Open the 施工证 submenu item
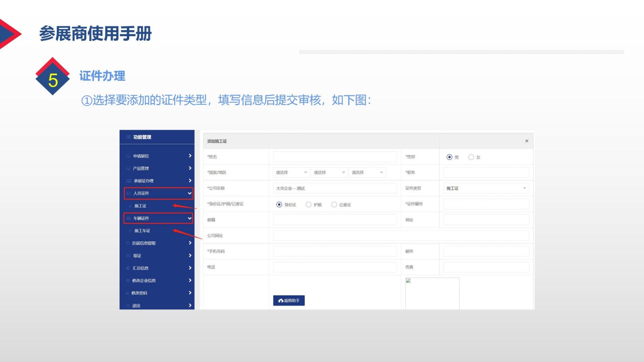Screen dimensions: 644x362 (140, 206)
